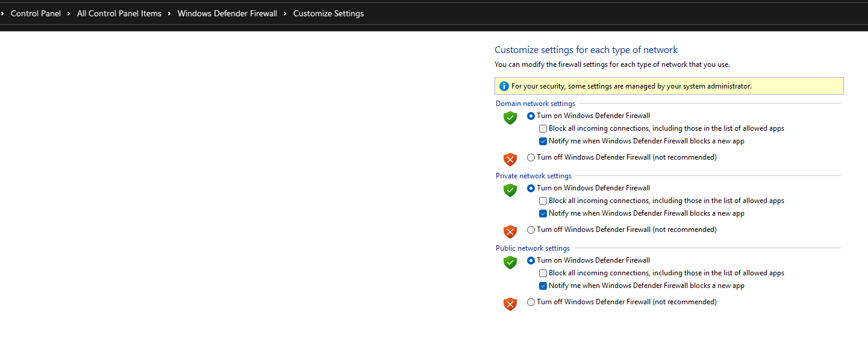Screen dimensions: 868x341
Task: Click the administrator-managed settings notice text
Action: pyautogui.click(x=631, y=86)
